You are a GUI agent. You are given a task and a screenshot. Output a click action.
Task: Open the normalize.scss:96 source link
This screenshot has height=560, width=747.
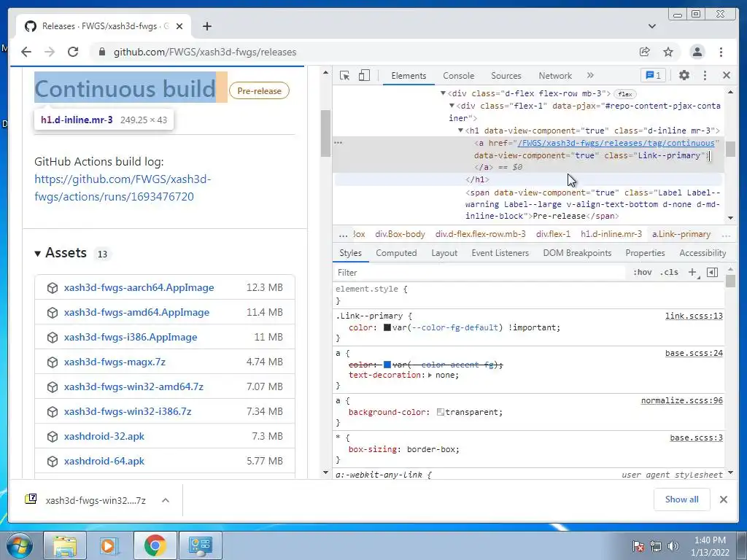[x=682, y=400]
